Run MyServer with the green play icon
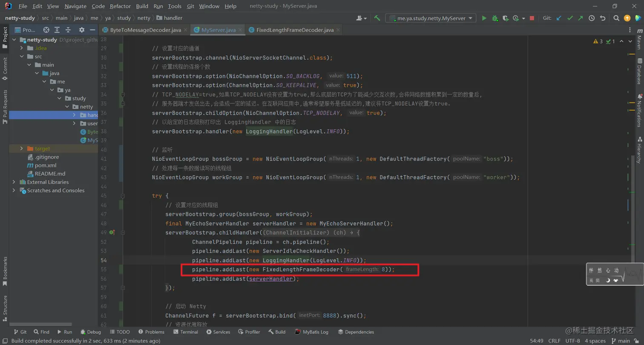The height and width of the screenshot is (345, 644). [x=484, y=18]
